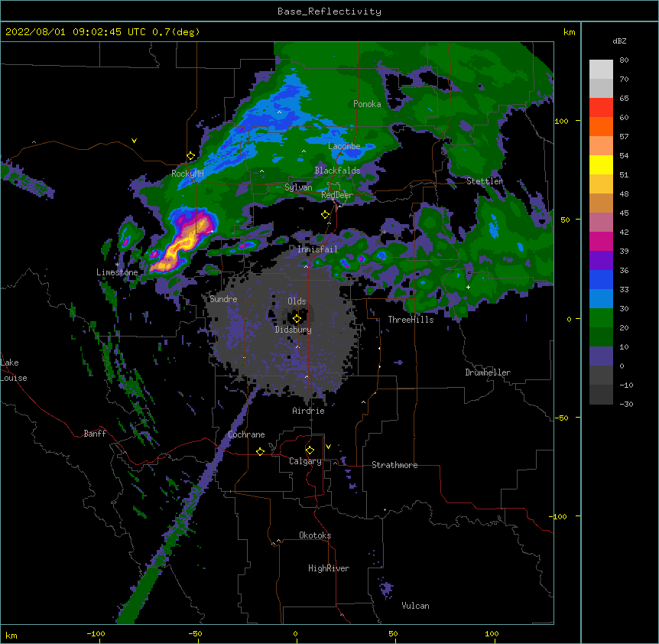Click the Lake Louise label
659x644 pixels.
[x=14, y=370]
